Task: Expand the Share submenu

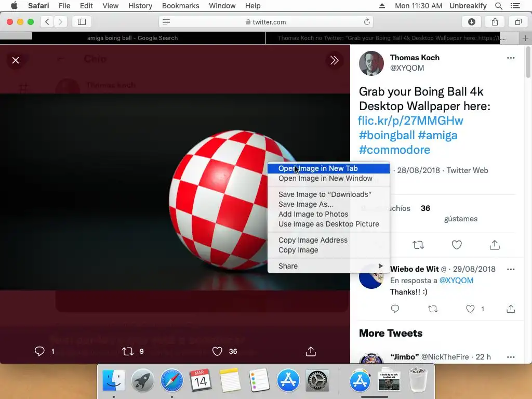Action: [x=328, y=266]
